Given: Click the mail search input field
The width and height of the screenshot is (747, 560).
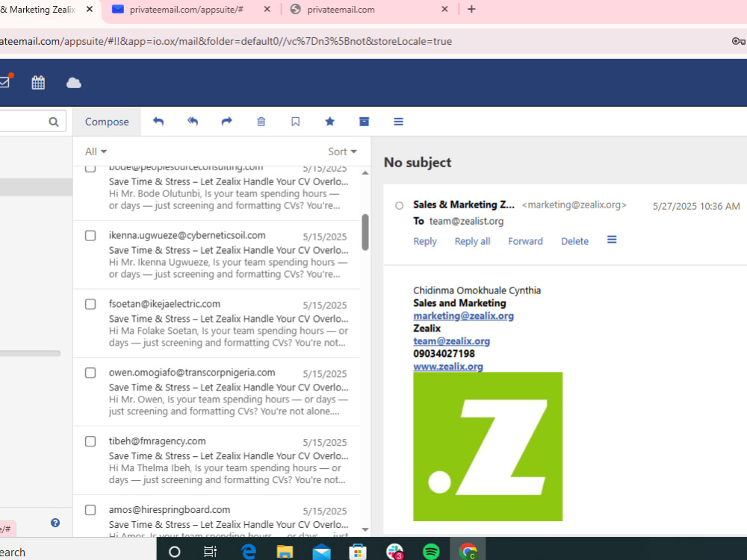Looking at the screenshot, I should [24, 122].
